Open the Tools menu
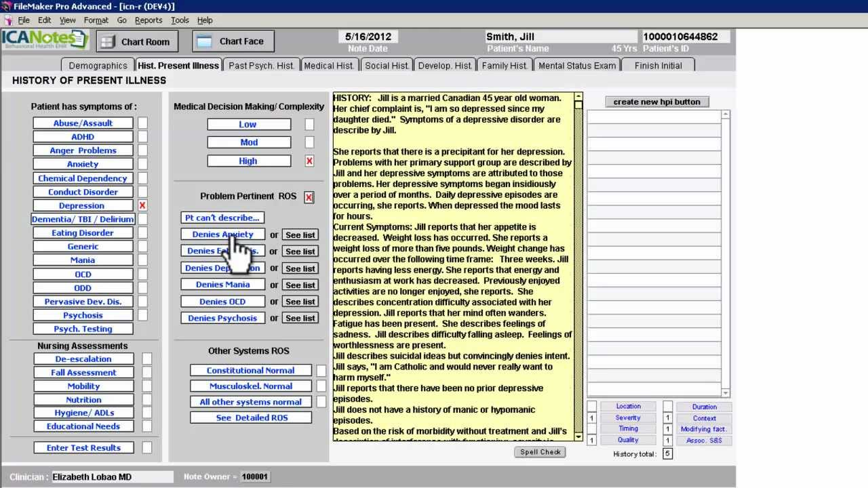This screenshot has width=868, height=488. pyautogui.click(x=180, y=20)
